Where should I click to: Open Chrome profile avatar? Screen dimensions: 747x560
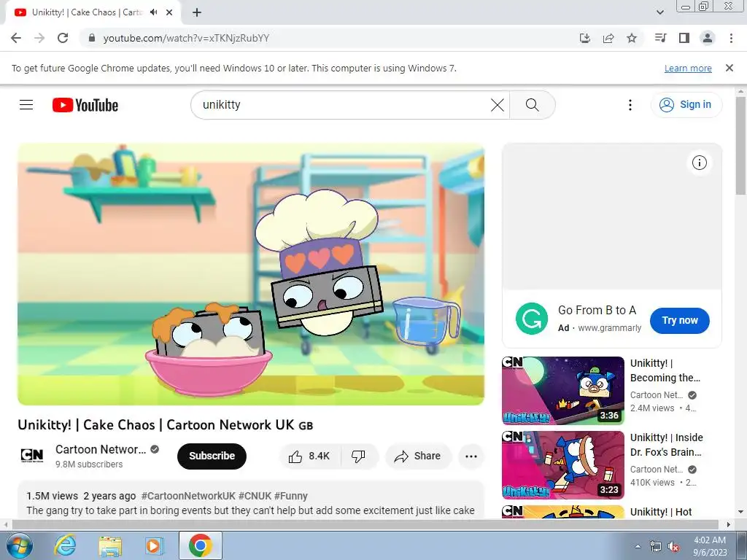[x=708, y=38]
